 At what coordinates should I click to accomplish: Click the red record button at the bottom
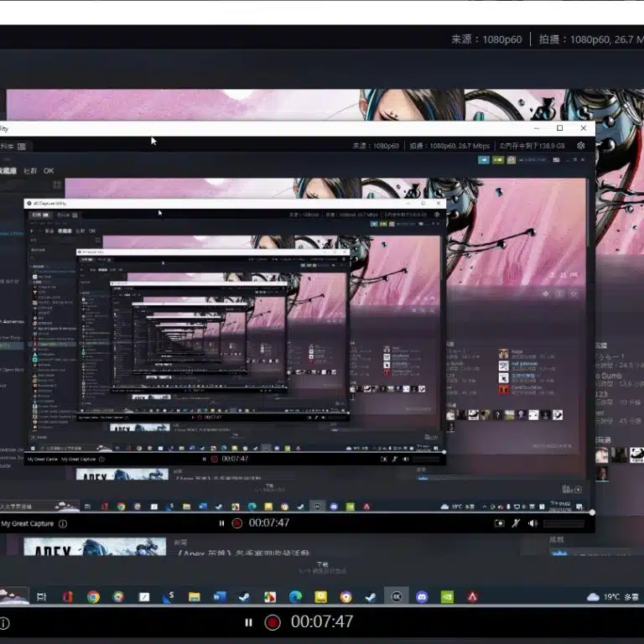(x=272, y=622)
